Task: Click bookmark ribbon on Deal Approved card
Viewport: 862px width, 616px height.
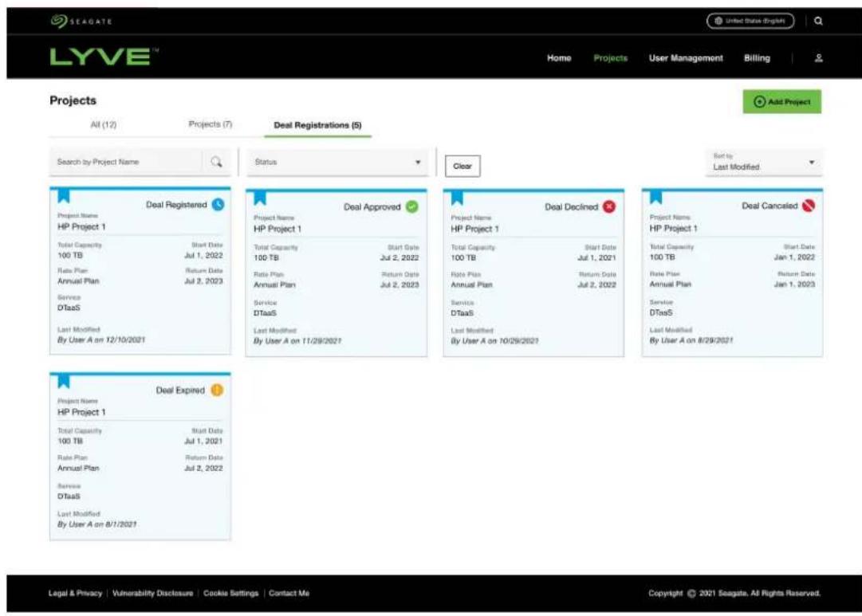Action: pyautogui.click(x=260, y=198)
